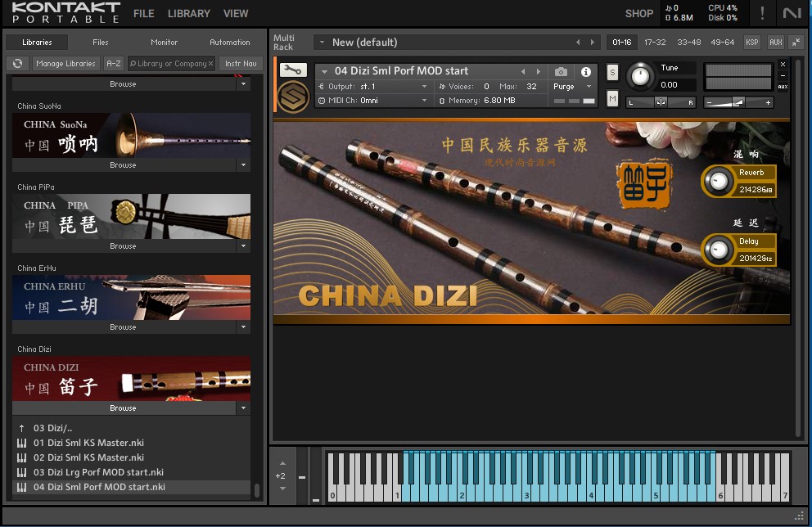The image size is (812, 527).
Task: Open Output st. 1 dropdown
Action: coord(424,87)
